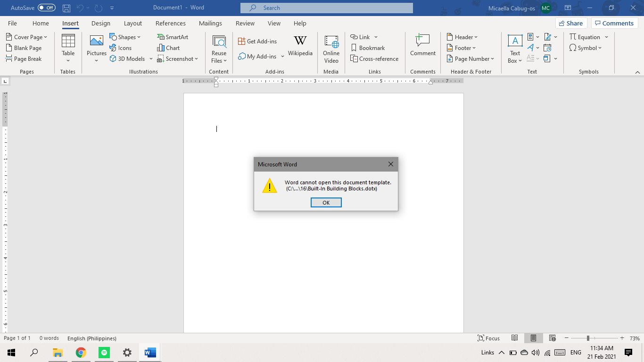Open the Page Number dropdown

tap(470, 58)
